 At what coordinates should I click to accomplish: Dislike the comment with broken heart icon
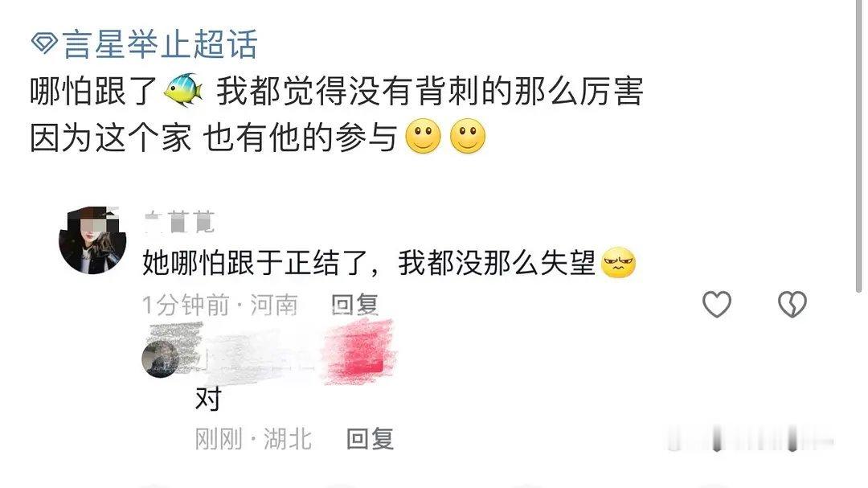(792, 304)
